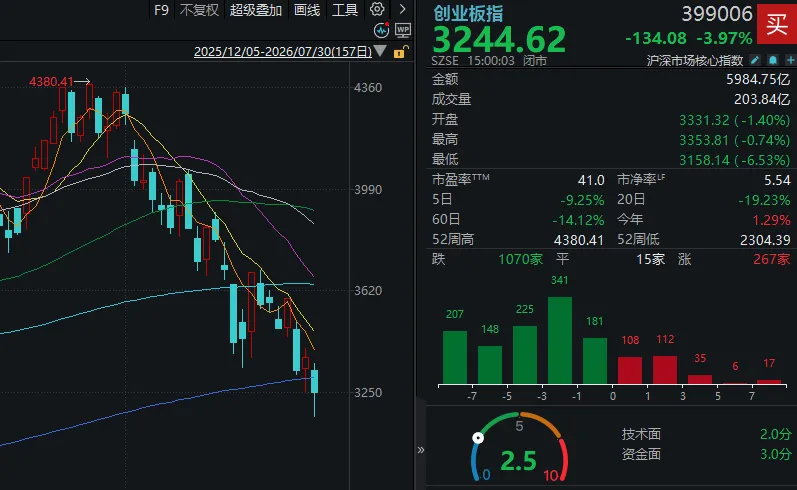Click the 开盘 value 3331.32
This screenshot has width=797, height=490.
tap(704, 120)
